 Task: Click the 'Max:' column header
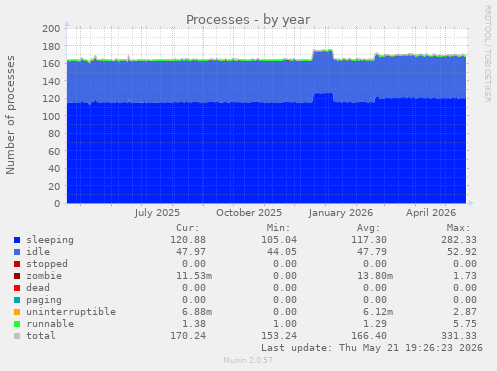point(459,228)
